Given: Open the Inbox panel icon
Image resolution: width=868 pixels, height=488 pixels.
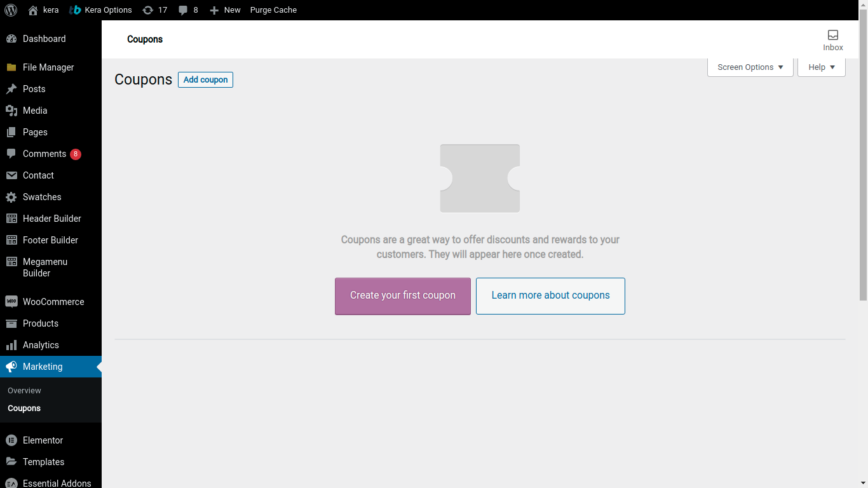Looking at the screenshot, I should click(832, 35).
